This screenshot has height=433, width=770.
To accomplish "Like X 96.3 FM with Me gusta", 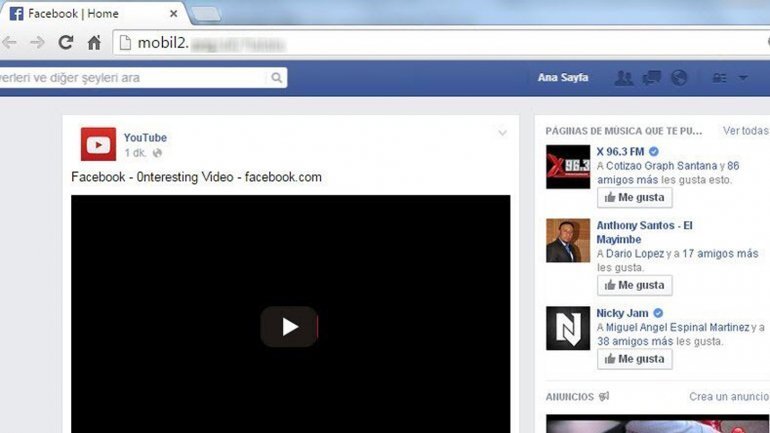I will [635, 198].
